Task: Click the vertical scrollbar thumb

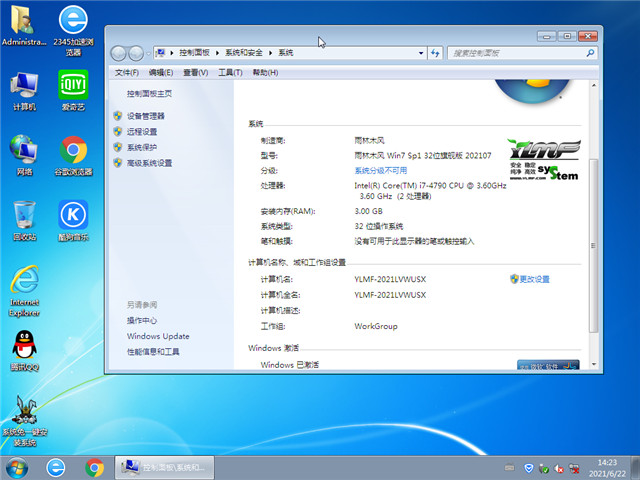Action: point(594,245)
